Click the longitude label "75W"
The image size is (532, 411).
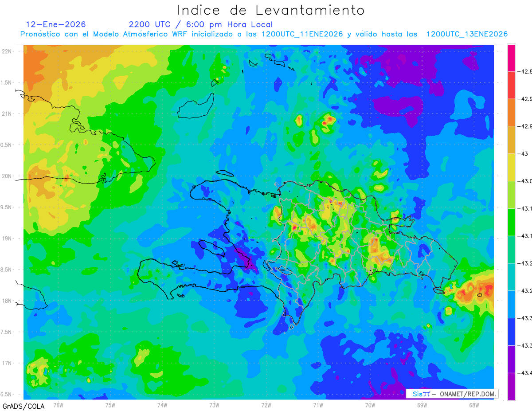tap(110, 405)
